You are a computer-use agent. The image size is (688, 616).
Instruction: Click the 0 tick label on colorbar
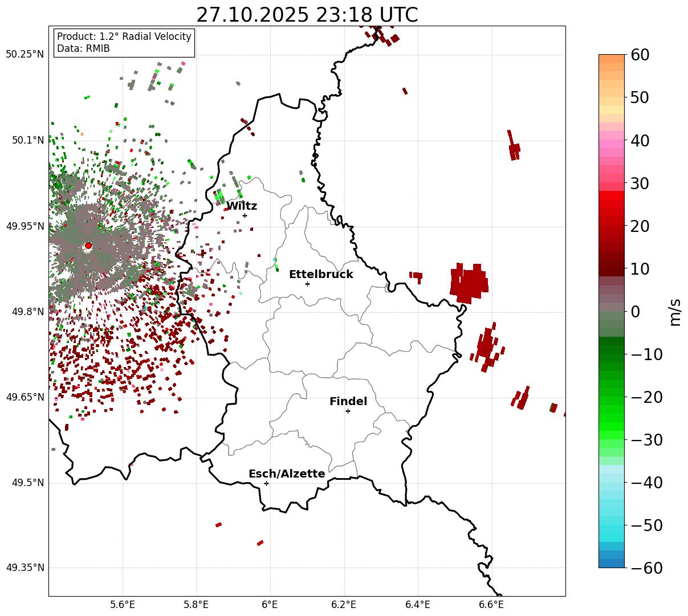point(636,312)
